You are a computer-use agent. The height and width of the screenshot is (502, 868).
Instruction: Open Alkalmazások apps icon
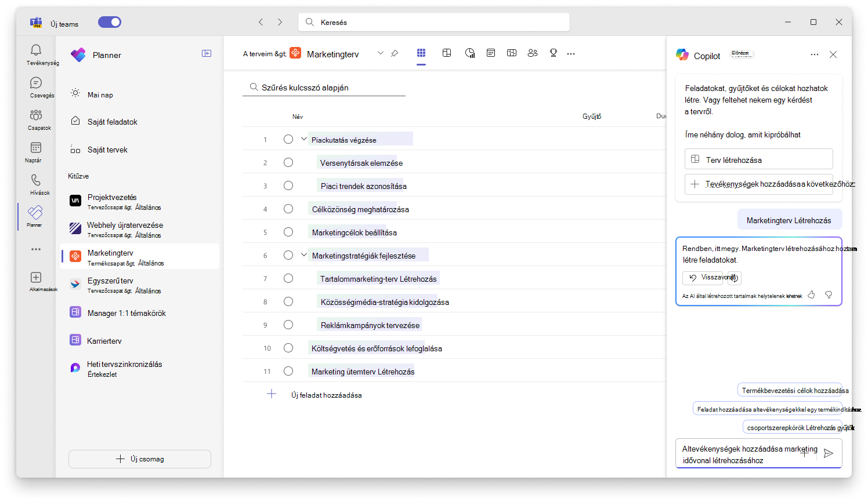click(36, 278)
